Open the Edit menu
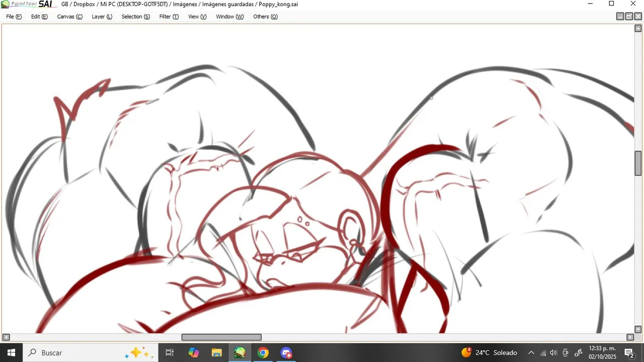The height and width of the screenshot is (362, 644). pyautogui.click(x=39, y=17)
